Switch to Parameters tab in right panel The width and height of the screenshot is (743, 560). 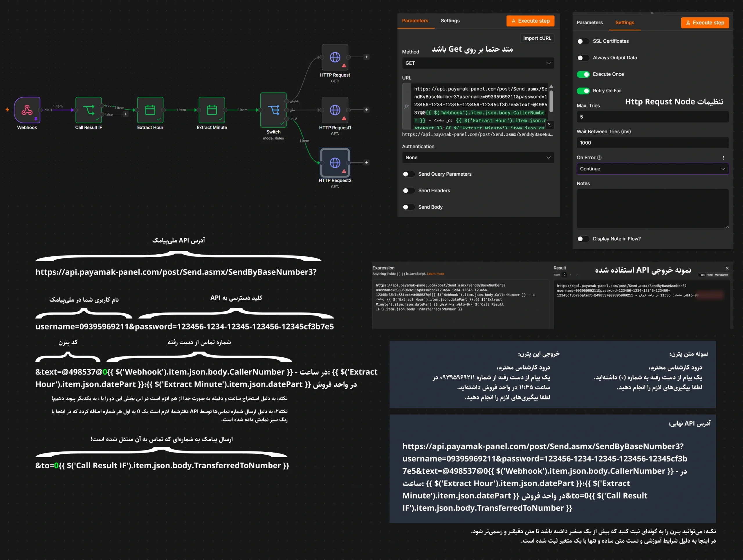589,23
